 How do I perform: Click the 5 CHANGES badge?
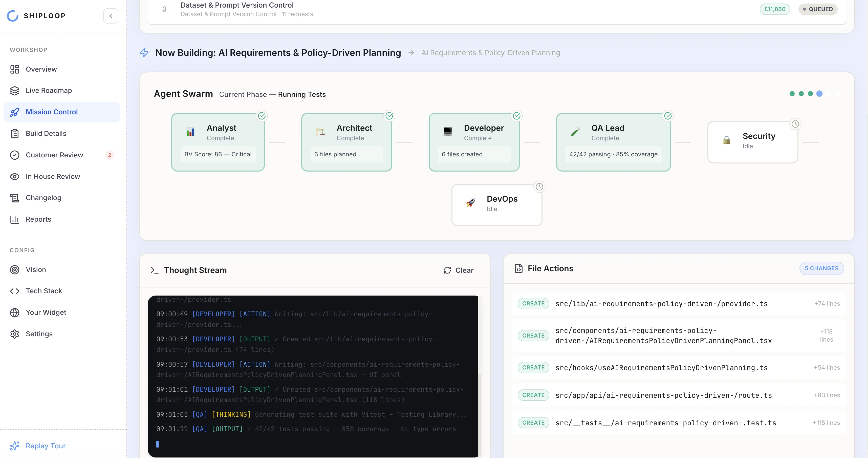point(821,268)
